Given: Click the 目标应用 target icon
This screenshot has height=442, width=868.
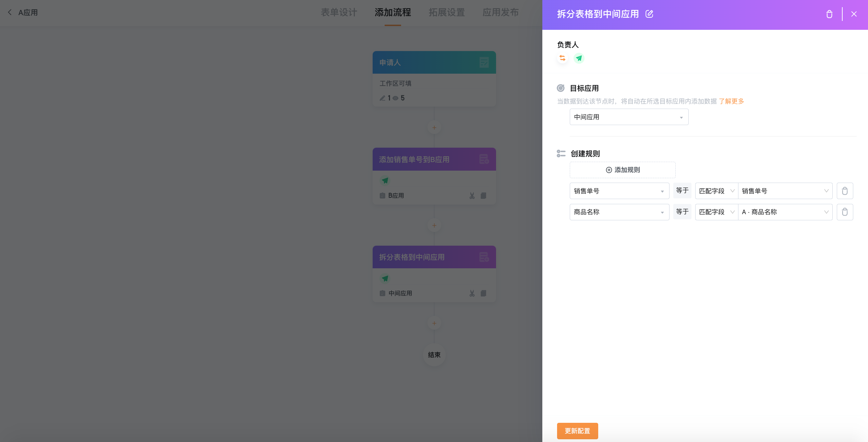Looking at the screenshot, I should (x=560, y=88).
